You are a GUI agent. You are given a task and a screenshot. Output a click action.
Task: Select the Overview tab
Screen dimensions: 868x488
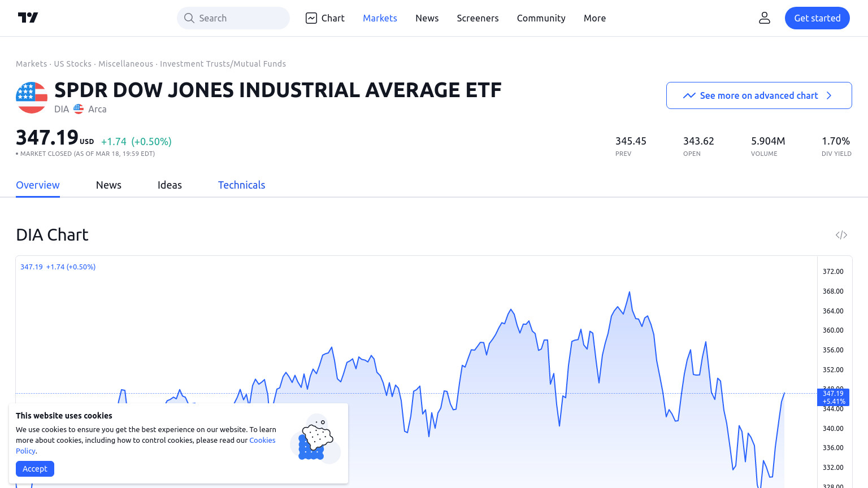[38, 185]
